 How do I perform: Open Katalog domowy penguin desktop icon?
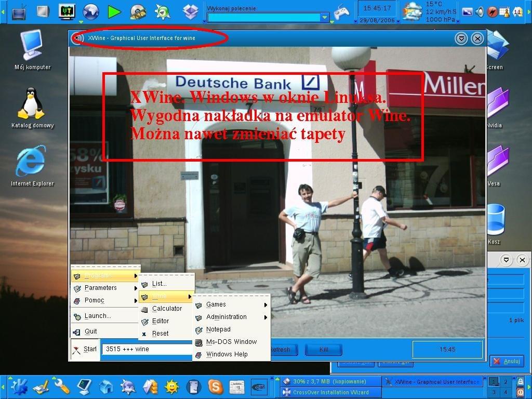click(x=32, y=108)
